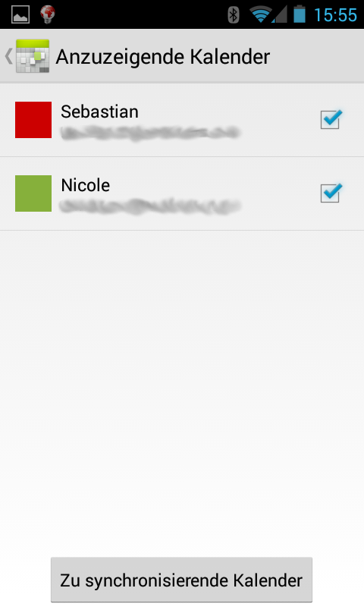Tap the battery status icon
364x607 pixels.
300,14
